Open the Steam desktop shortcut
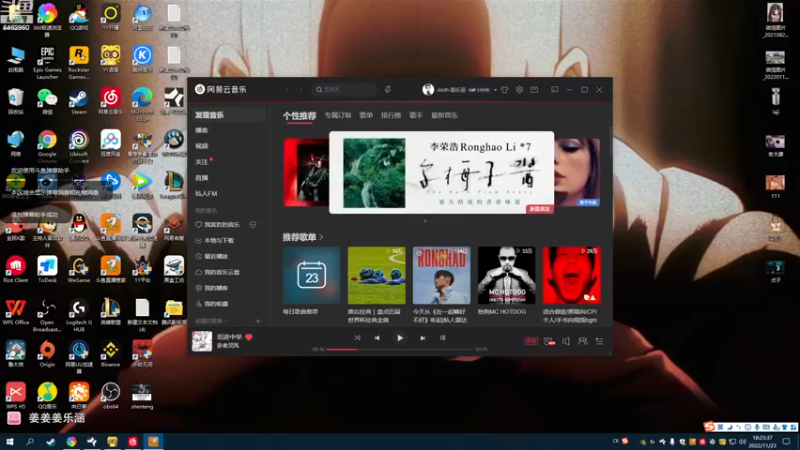 79,101
